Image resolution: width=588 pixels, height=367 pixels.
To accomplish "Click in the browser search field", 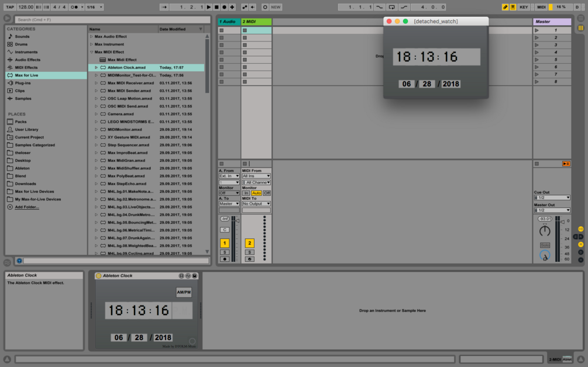I will [112, 19].
